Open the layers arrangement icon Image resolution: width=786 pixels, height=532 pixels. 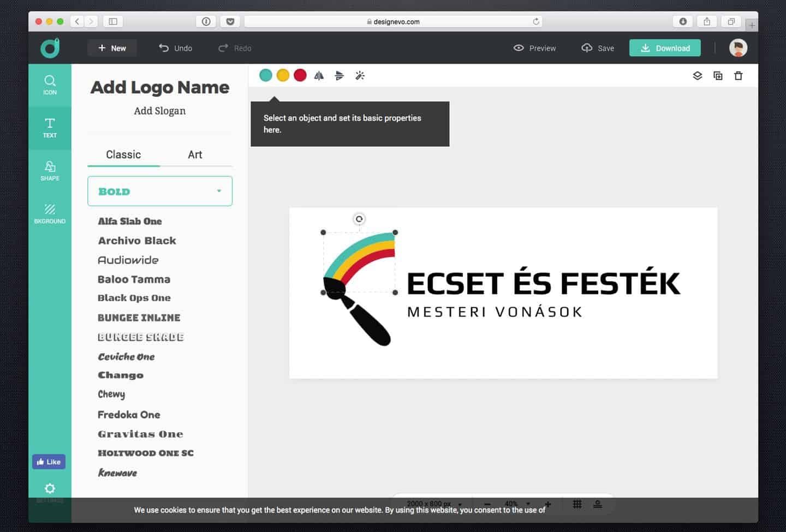point(698,76)
